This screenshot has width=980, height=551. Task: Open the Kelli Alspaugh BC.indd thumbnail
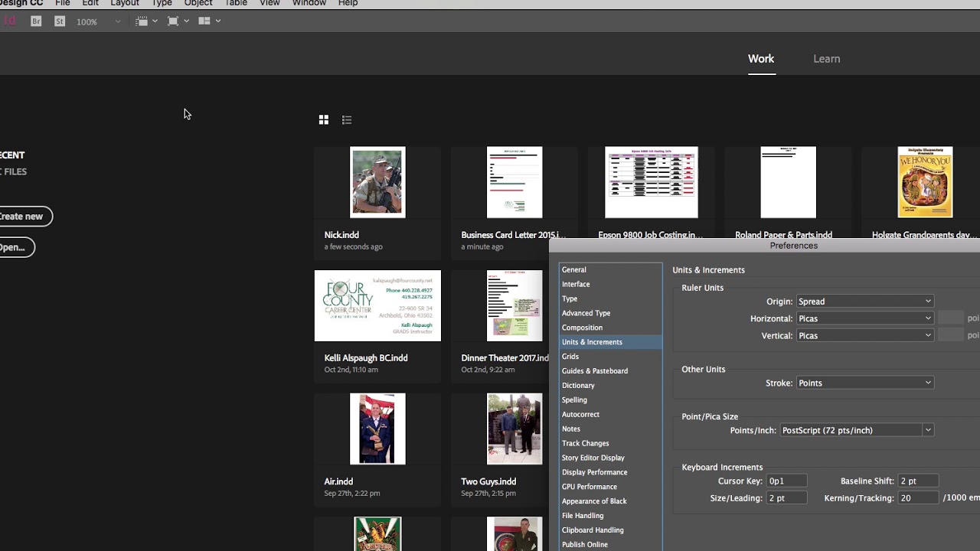pos(377,305)
